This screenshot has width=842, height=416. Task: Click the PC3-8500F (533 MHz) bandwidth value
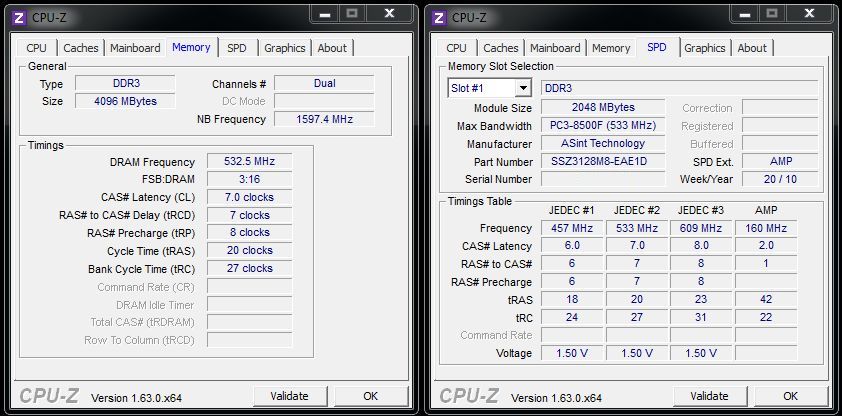(603, 125)
